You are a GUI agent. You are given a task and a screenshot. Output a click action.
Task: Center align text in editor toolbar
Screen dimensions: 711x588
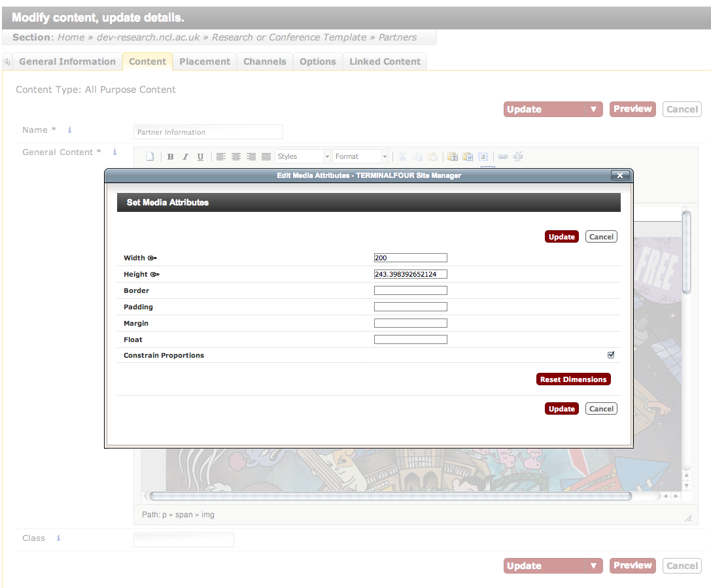click(236, 157)
